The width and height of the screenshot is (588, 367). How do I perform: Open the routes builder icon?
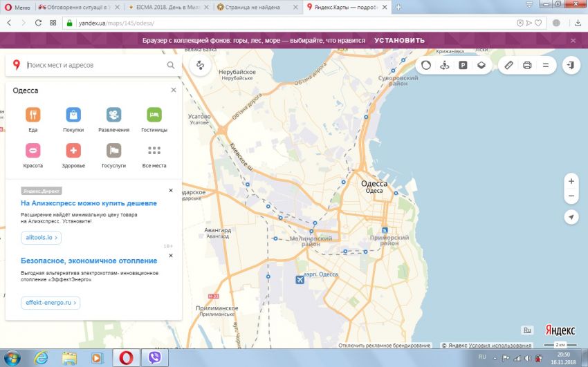200,66
